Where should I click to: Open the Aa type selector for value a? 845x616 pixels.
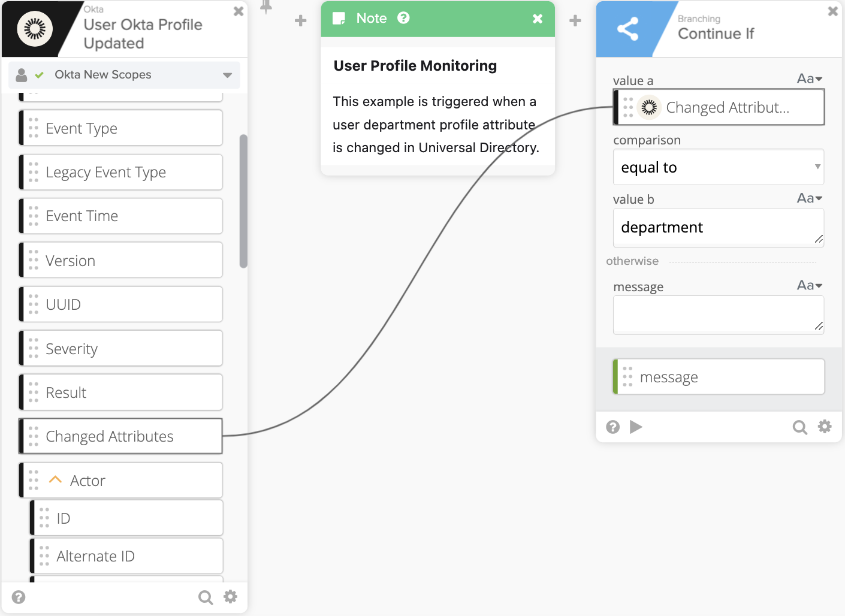pyautogui.click(x=809, y=78)
